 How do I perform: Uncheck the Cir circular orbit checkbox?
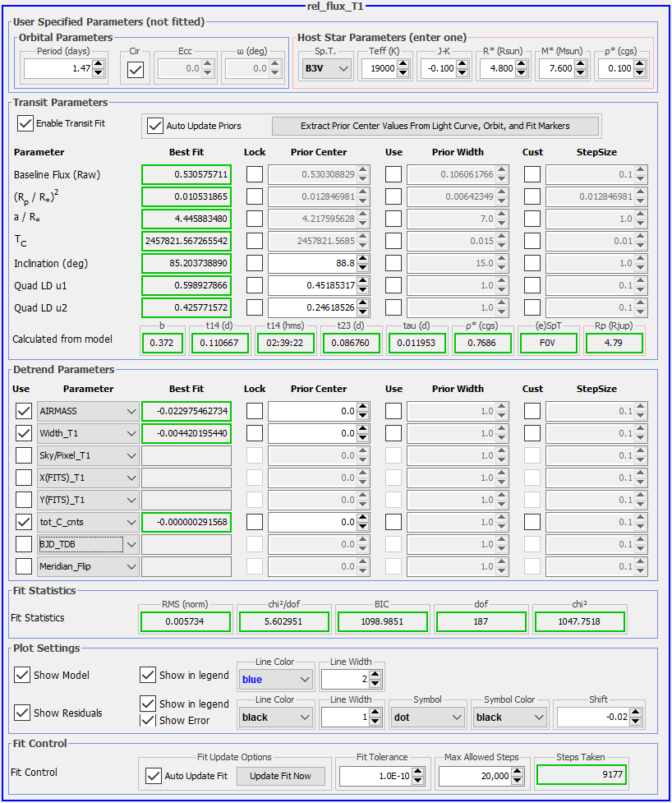click(136, 69)
